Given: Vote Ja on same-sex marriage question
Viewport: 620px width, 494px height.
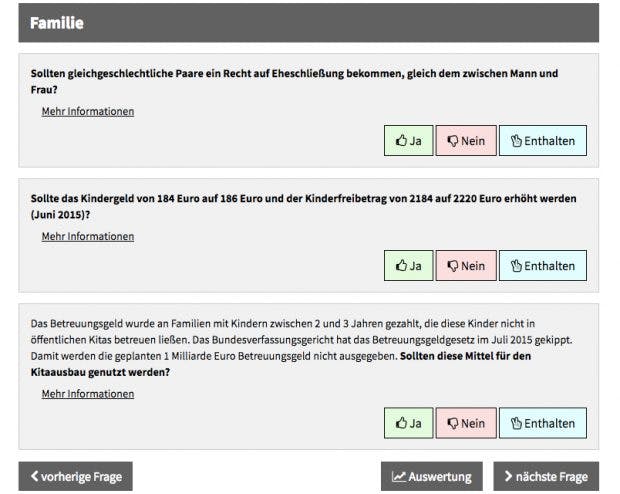Looking at the screenshot, I should 408,140.
